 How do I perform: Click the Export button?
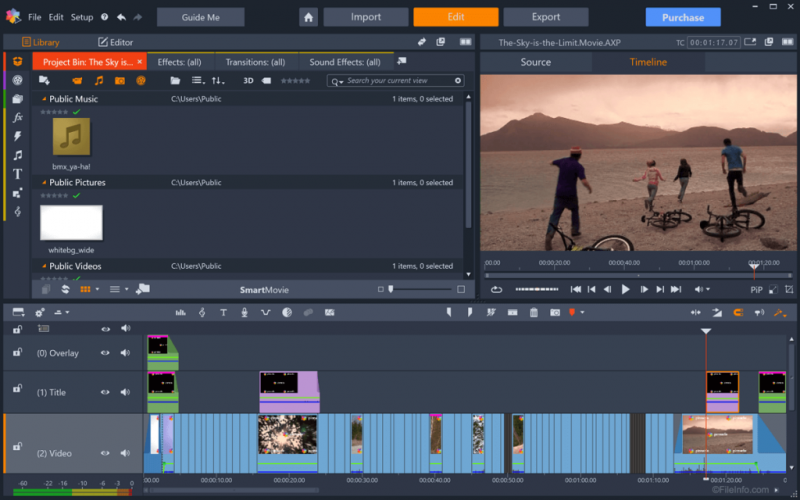click(x=545, y=17)
